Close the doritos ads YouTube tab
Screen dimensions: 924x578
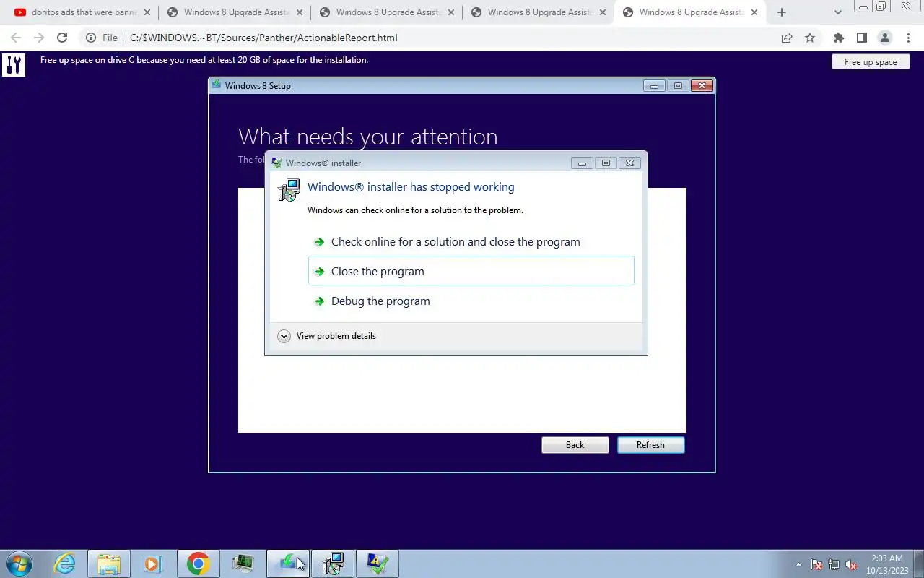148,12
